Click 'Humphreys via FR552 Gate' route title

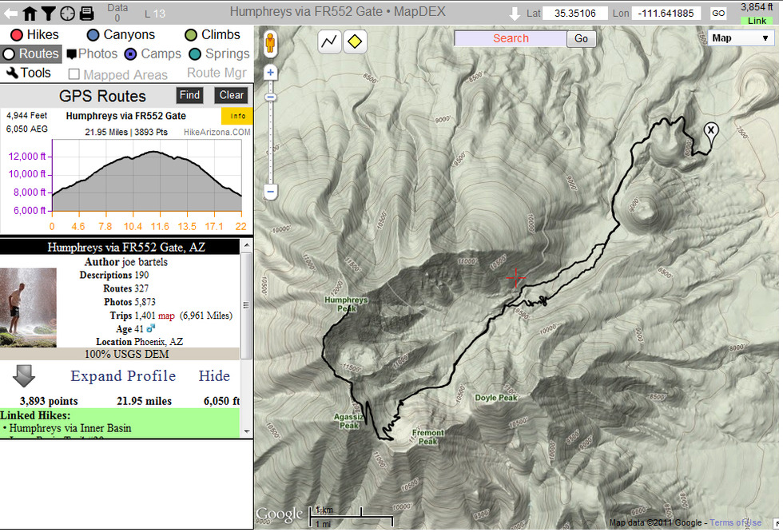tap(126, 116)
